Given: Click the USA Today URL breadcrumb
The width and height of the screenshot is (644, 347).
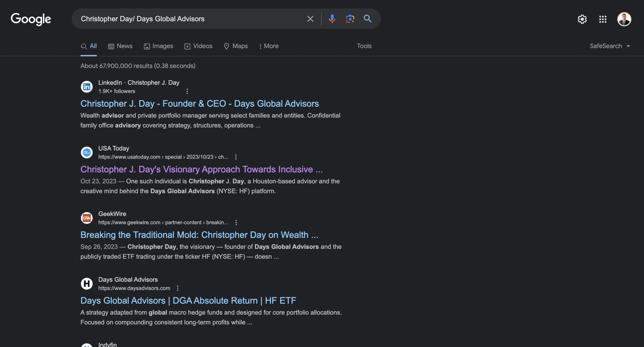Looking at the screenshot, I should 163,157.
